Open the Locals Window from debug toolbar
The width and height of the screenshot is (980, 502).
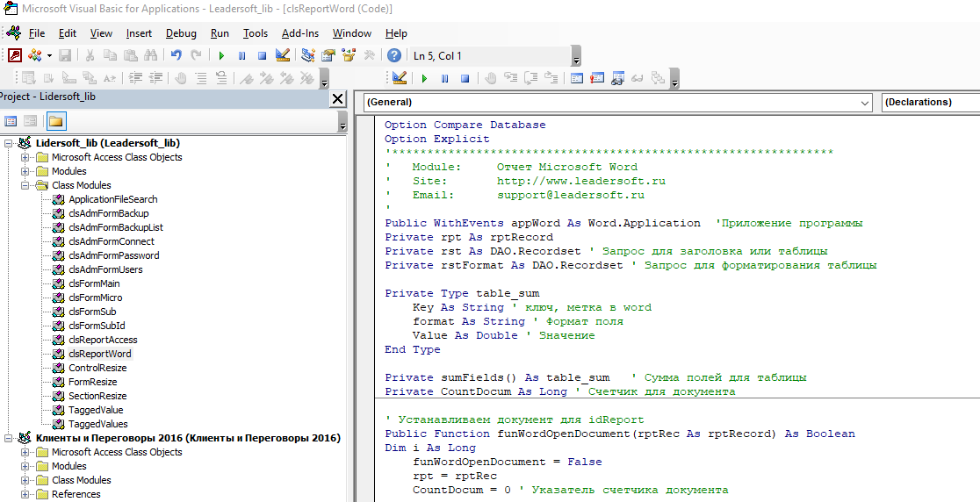pyautogui.click(x=576, y=78)
